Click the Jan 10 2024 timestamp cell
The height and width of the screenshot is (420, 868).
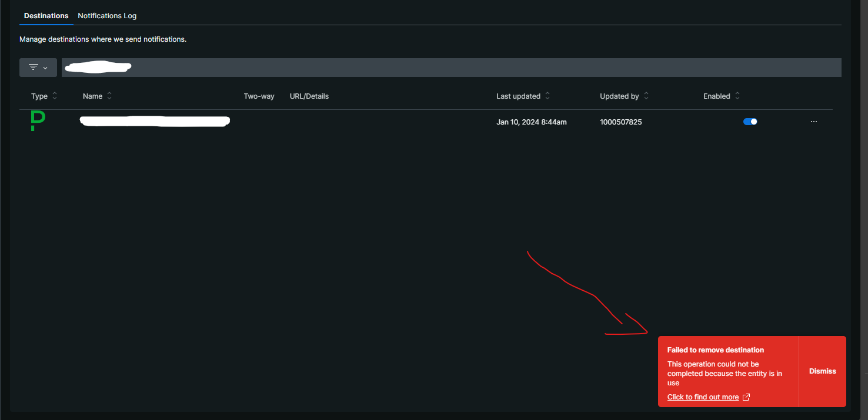(531, 122)
